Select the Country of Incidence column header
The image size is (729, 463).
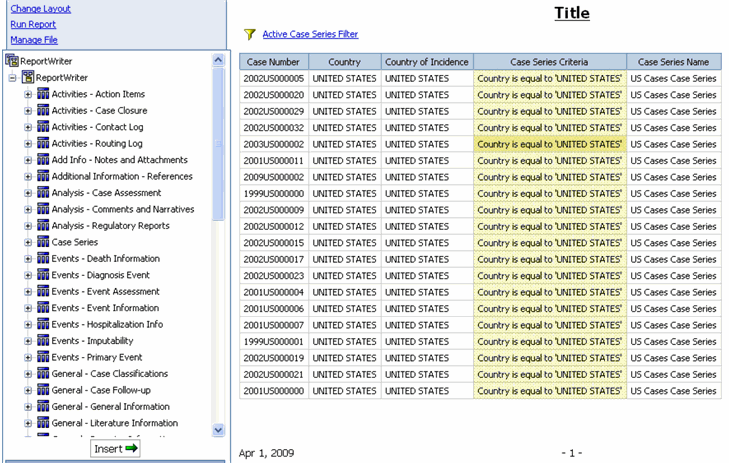coord(427,62)
